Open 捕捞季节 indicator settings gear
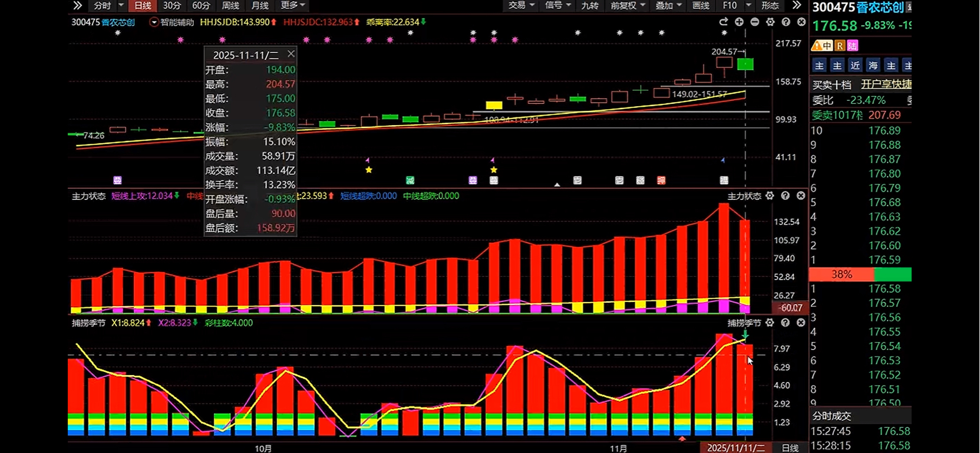This screenshot has width=980, height=453. coord(770,323)
